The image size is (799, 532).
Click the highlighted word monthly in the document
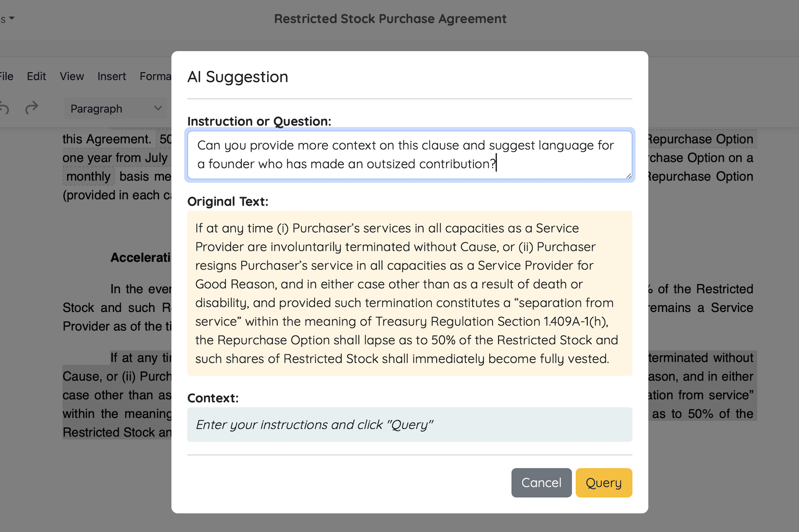click(88, 176)
